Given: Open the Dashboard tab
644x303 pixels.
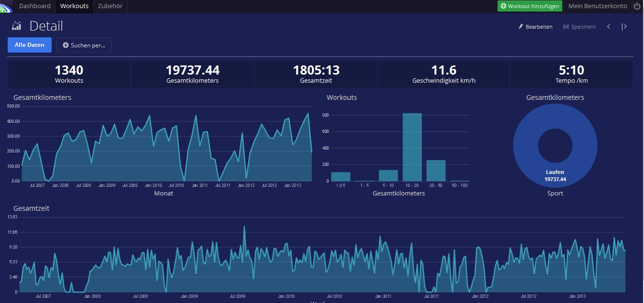Looking at the screenshot, I should 34,6.
